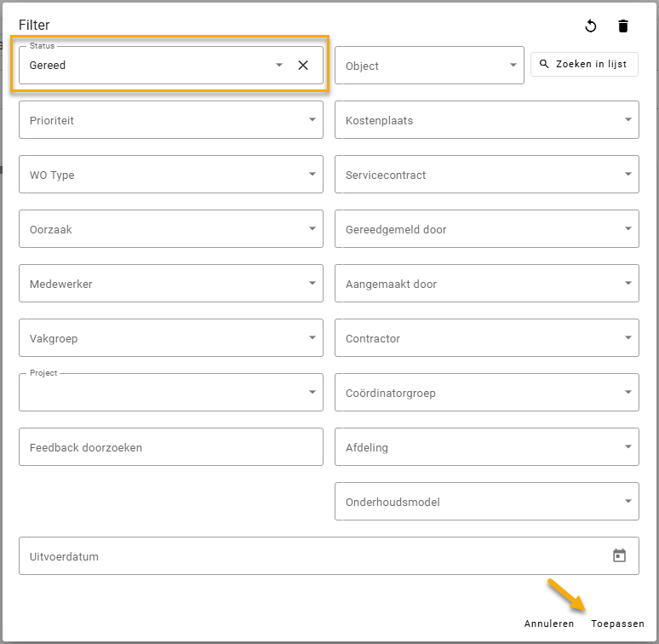Expand the Kostenplaats dropdown

coord(486,120)
